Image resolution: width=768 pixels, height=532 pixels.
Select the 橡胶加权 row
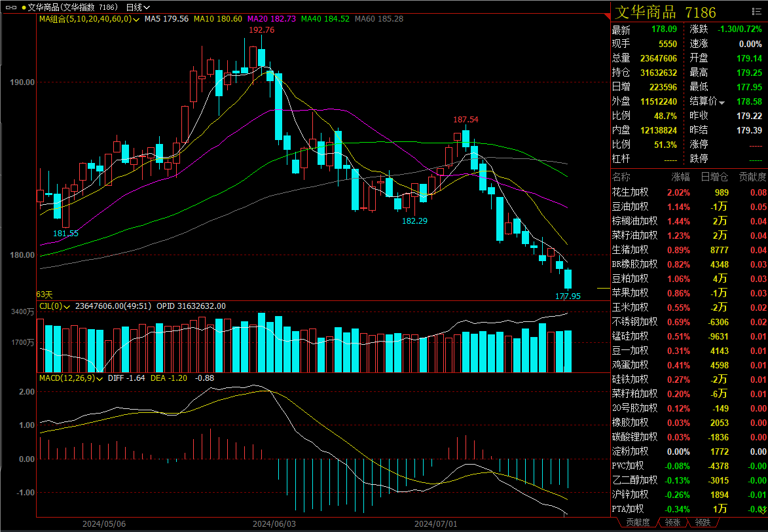tap(689, 422)
